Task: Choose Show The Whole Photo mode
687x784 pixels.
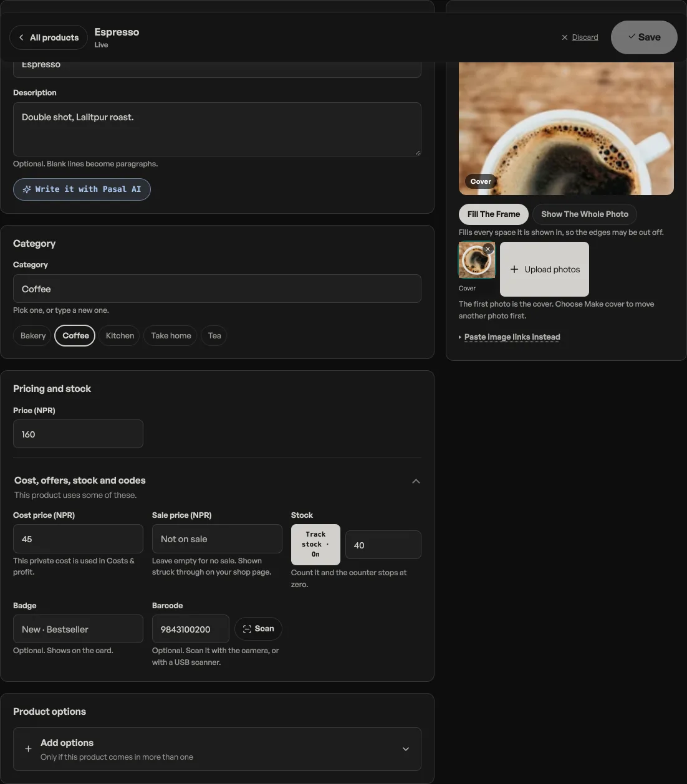Action: click(585, 214)
